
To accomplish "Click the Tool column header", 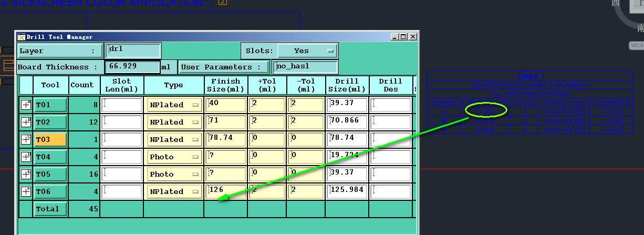I will tap(50, 85).
